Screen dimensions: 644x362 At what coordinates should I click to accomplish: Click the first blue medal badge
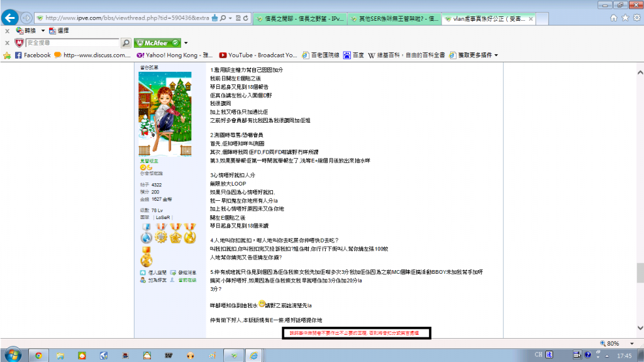click(147, 233)
